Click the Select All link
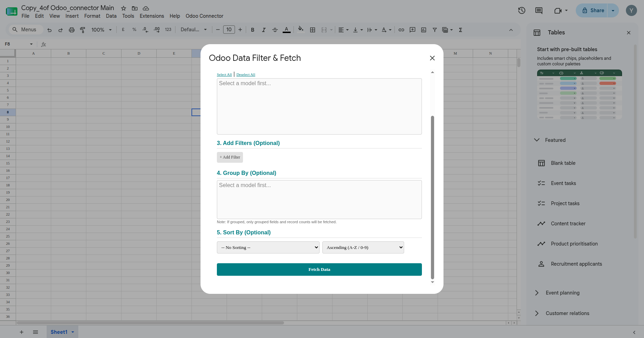644x338 pixels. tap(224, 75)
